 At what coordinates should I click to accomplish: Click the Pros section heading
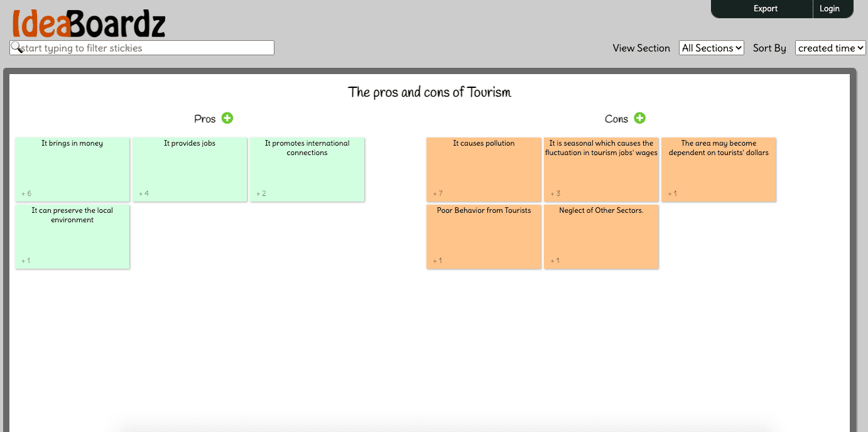(x=205, y=119)
